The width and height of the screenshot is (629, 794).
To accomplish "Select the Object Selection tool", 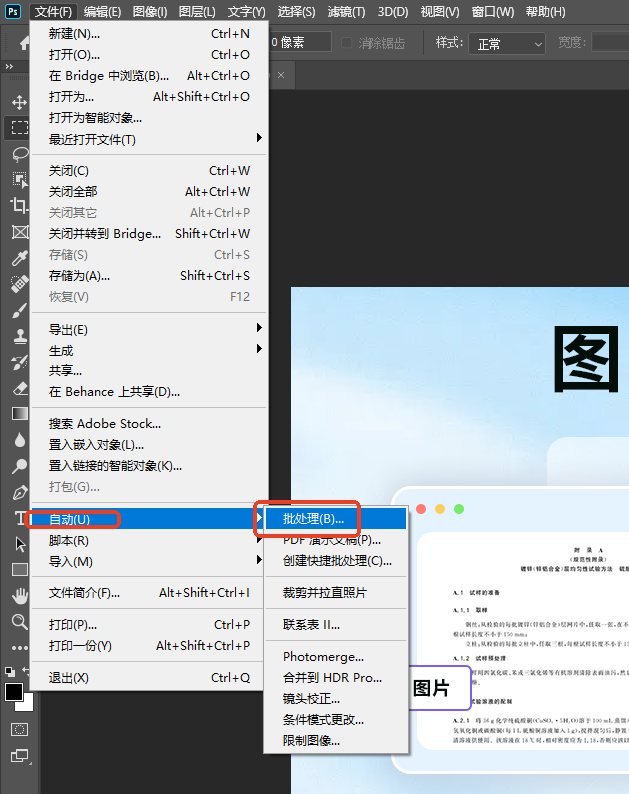I will click(x=19, y=179).
